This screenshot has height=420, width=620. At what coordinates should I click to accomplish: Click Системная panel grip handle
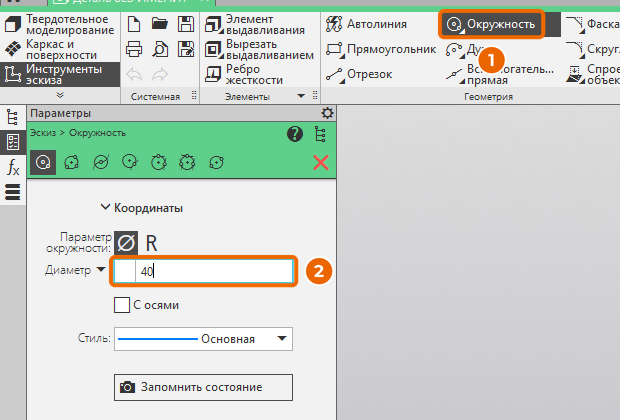[194, 96]
